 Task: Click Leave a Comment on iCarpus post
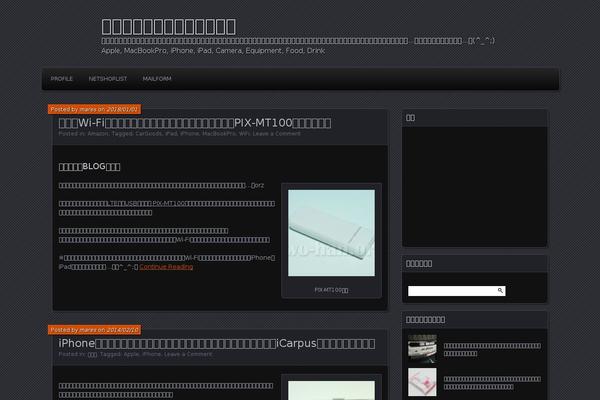[188, 354]
